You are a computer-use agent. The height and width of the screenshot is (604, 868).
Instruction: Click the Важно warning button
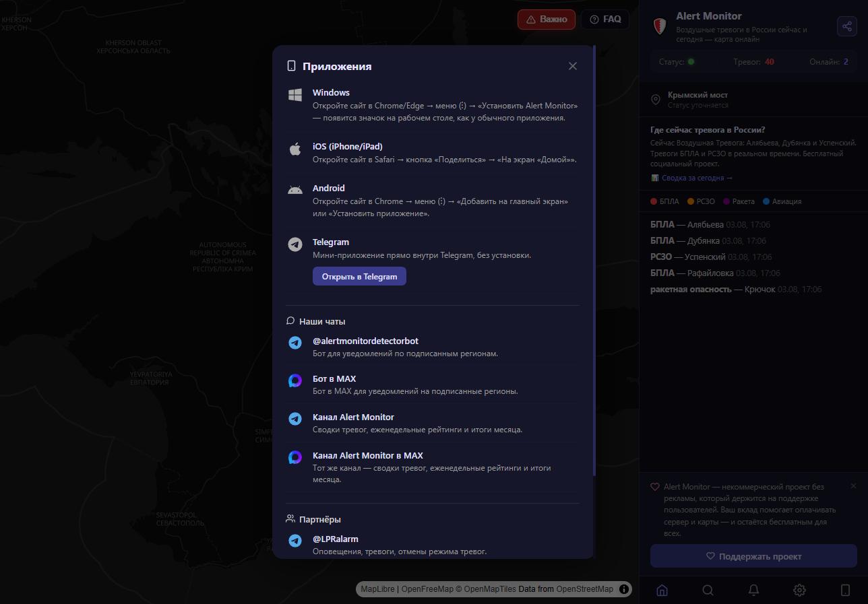tap(547, 20)
